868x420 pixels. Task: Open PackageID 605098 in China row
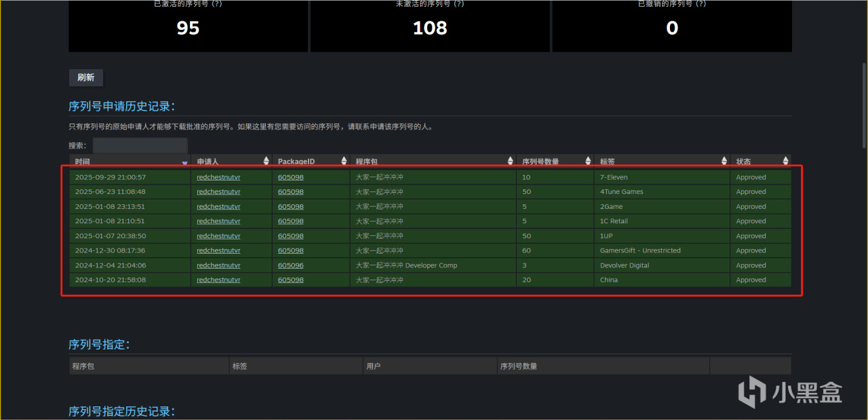point(291,280)
